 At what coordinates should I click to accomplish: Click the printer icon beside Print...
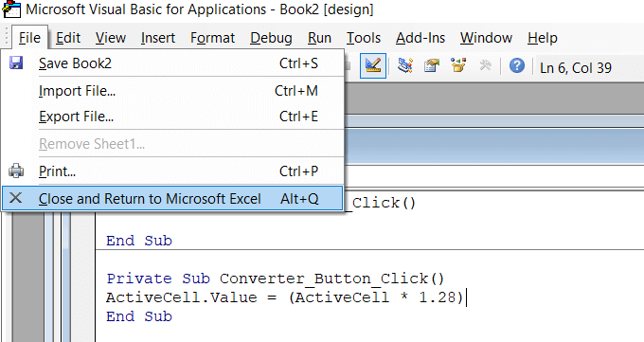(16, 171)
